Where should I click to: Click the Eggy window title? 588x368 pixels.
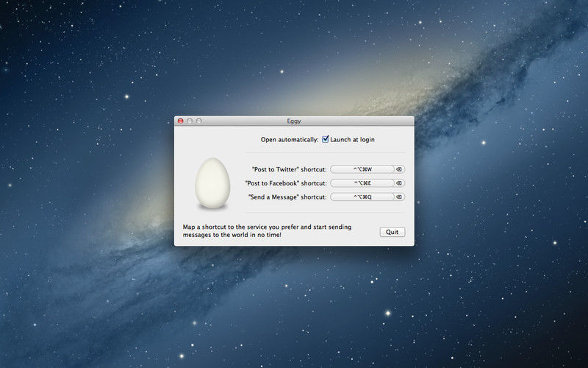click(294, 121)
